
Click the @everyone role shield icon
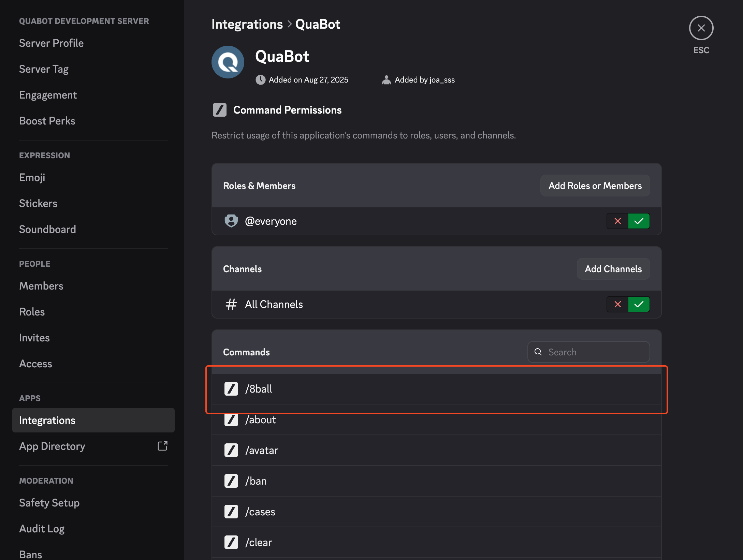point(231,221)
